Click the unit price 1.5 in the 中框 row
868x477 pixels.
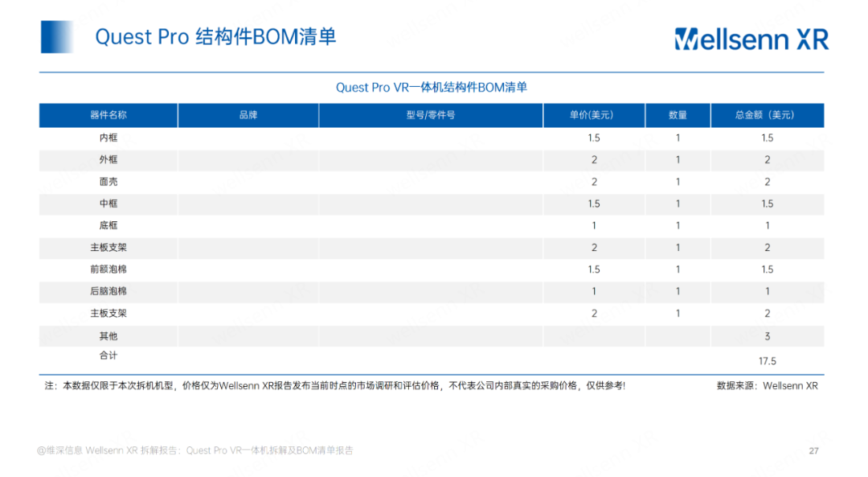(594, 204)
